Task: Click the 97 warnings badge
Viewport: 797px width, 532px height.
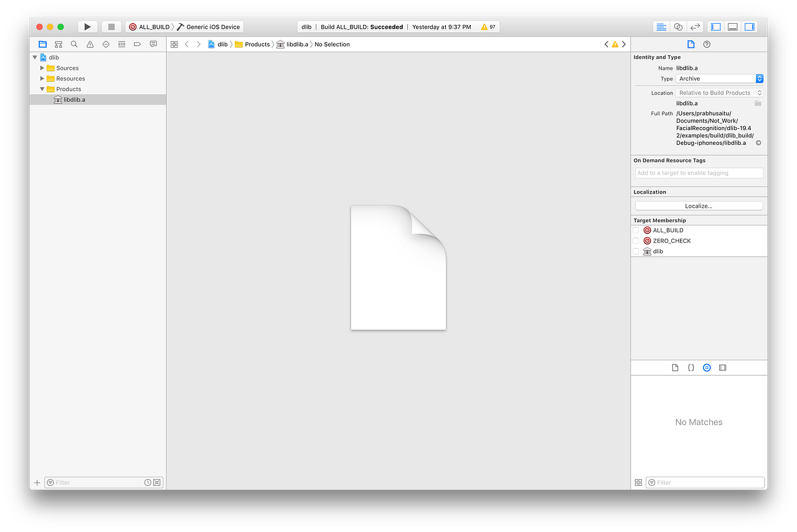Action: [488, 26]
